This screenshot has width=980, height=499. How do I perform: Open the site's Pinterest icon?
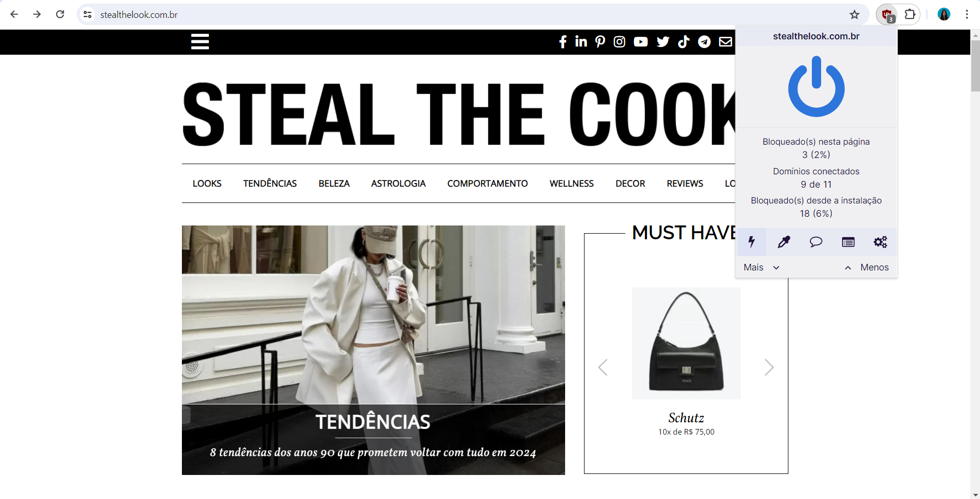(600, 42)
